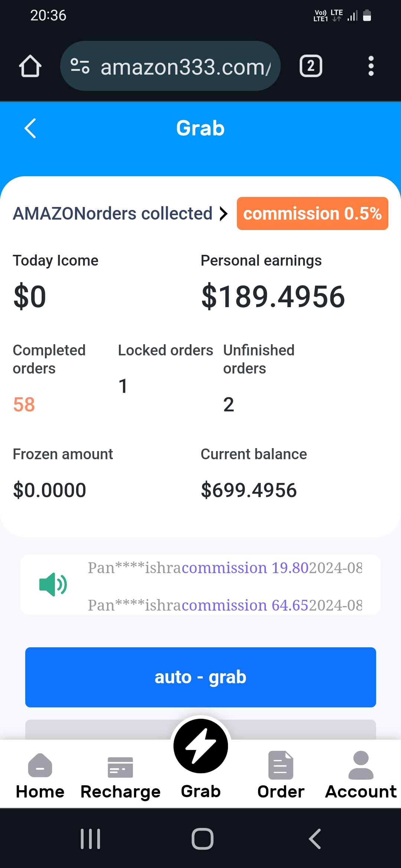401x868 pixels.
Task: Go back using the Grab header arrow
Action: point(30,128)
